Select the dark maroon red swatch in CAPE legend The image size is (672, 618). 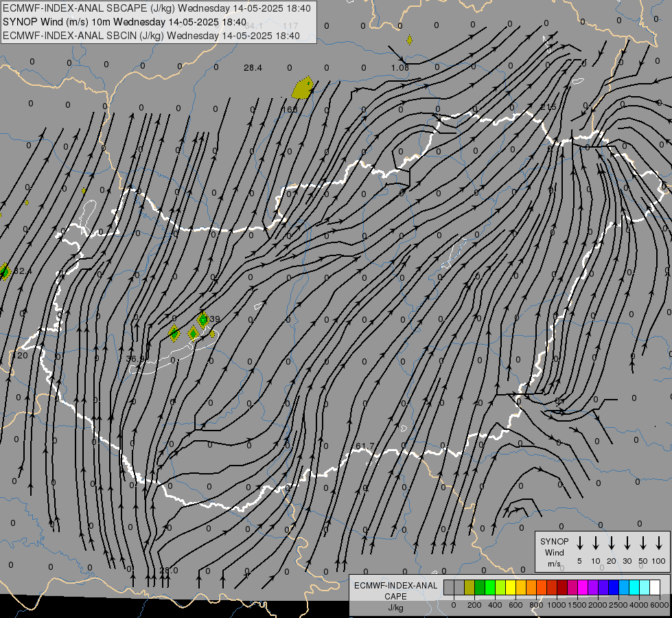coord(562,588)
